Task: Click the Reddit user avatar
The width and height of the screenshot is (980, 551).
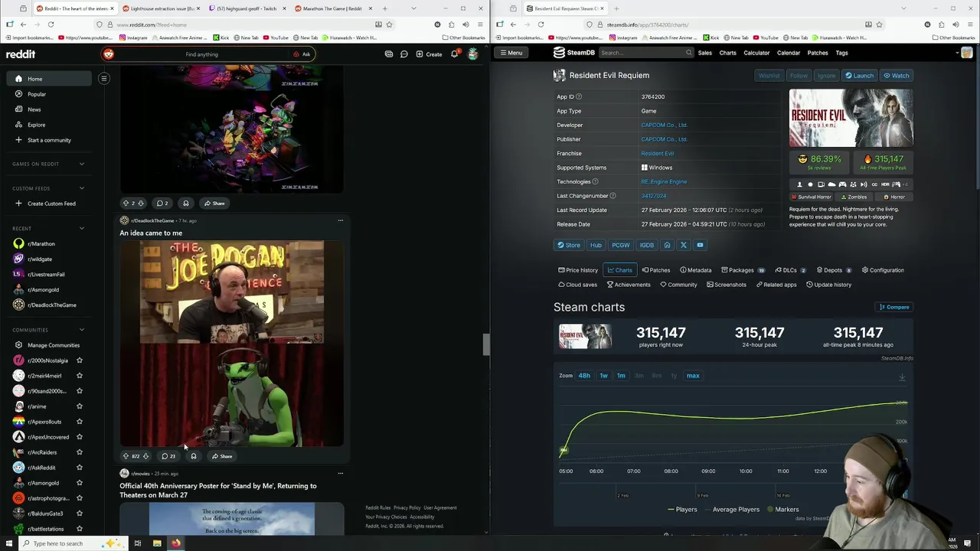Action: (472, 54)
